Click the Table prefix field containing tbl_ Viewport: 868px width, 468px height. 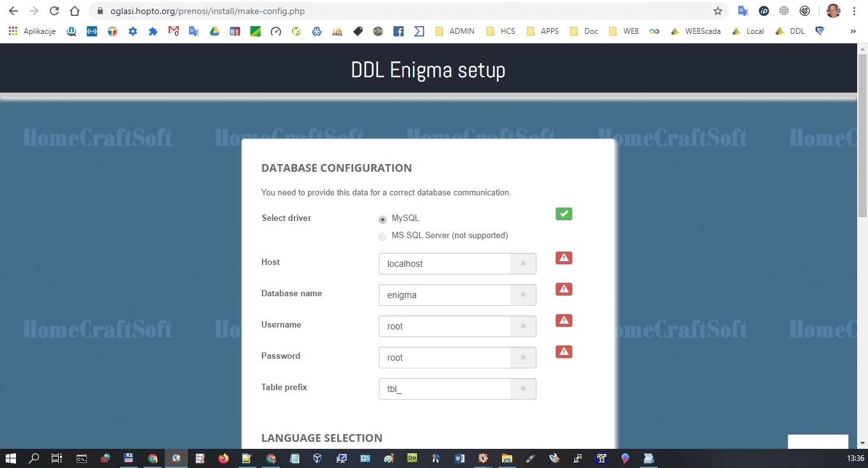[445, 389]
